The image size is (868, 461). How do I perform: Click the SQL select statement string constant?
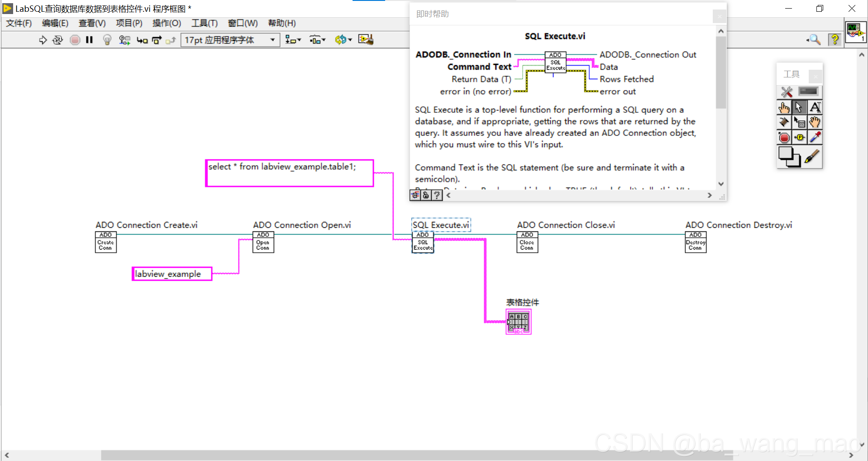290,173
